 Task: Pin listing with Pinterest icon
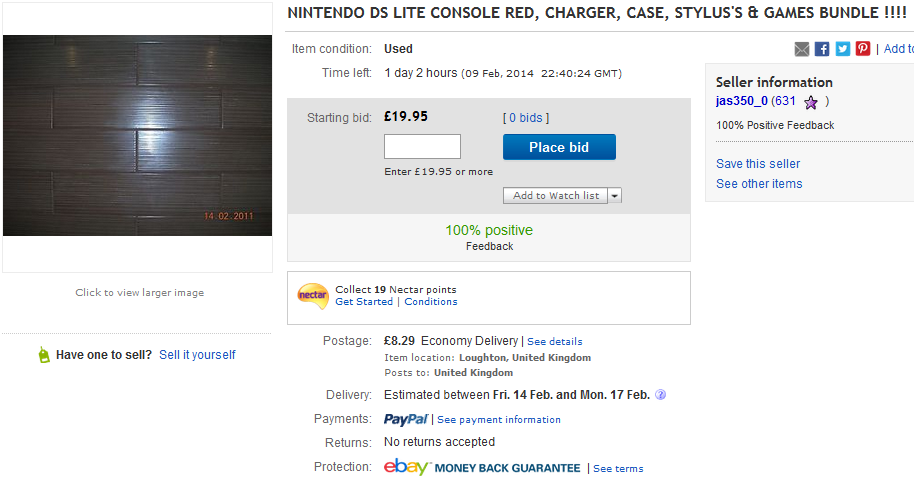click(x=863, y=50)
